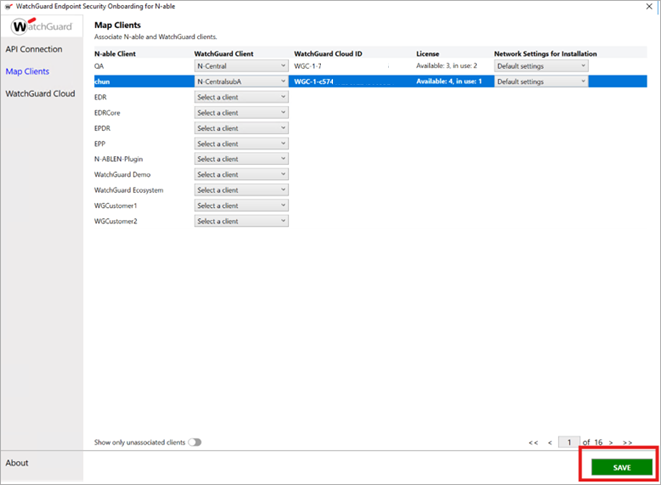Screen dimensions: 661x485
Task: Open Select a client dropdown for WGCustomer2
Action: pyautogui.click(x=241, y=221)
